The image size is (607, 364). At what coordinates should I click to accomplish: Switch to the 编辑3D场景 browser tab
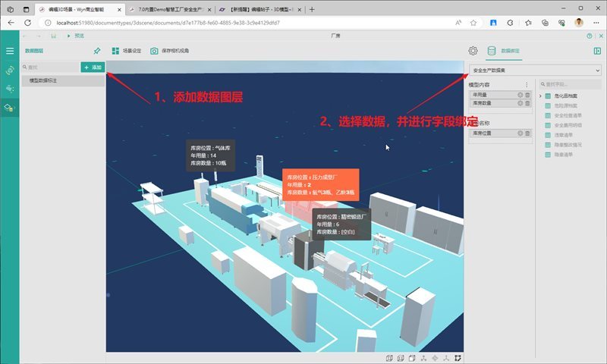click(80, 10)
